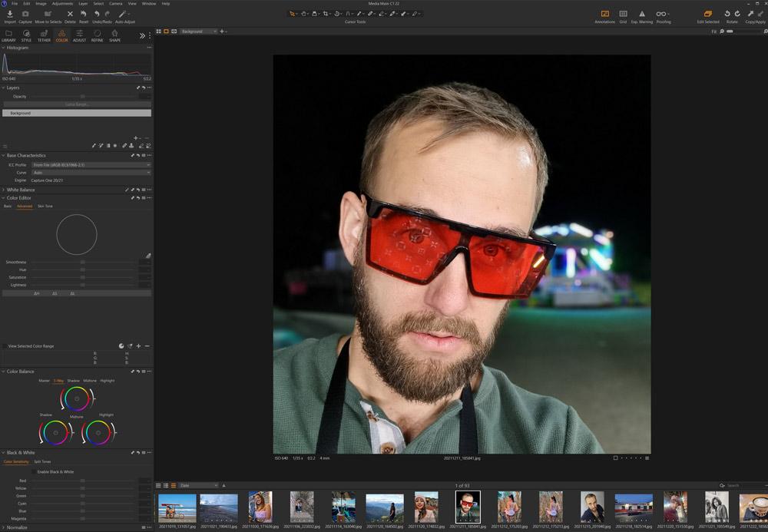
Task: Open the ICC Profile dropdown
Action: click(91, 164)
